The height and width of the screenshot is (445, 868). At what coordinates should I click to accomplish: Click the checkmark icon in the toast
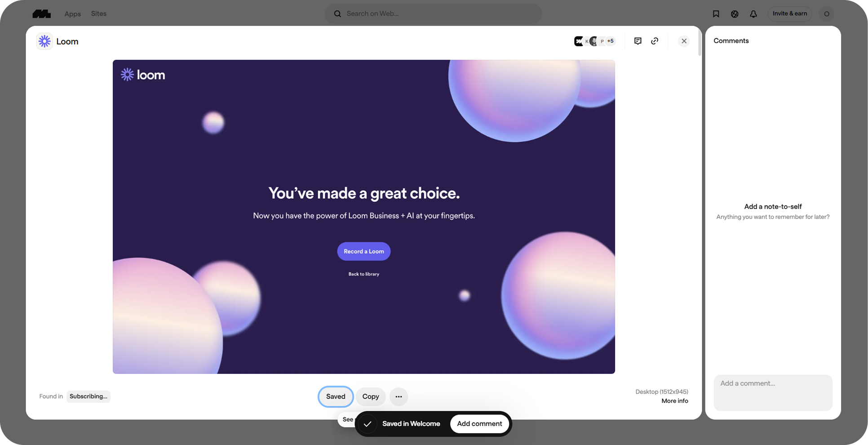point(368,424)
